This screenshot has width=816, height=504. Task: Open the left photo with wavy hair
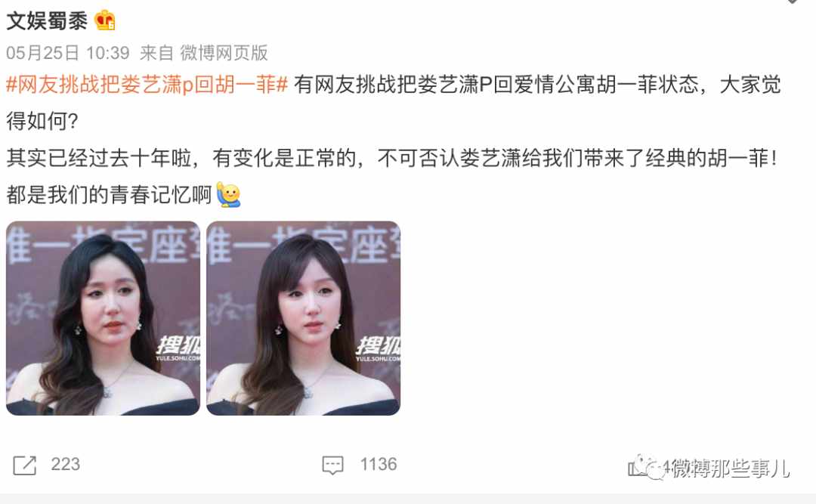tap(103, 318)
